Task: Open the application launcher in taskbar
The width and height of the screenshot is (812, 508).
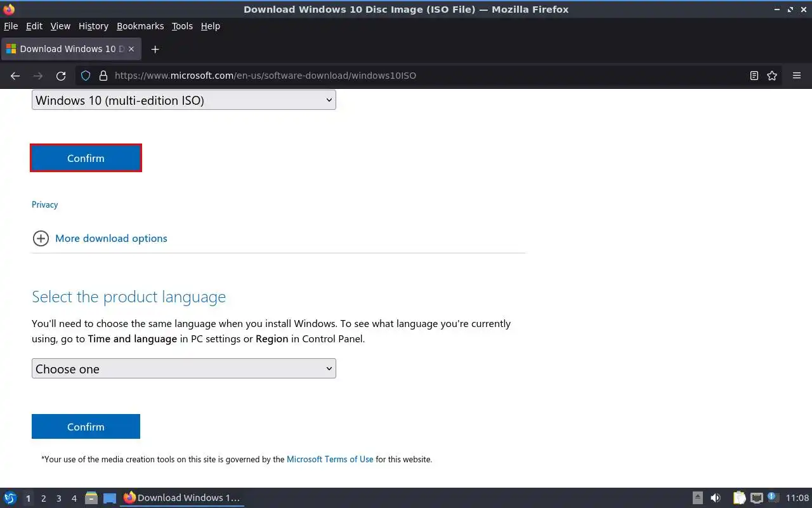Action: (x=10, y=498)
